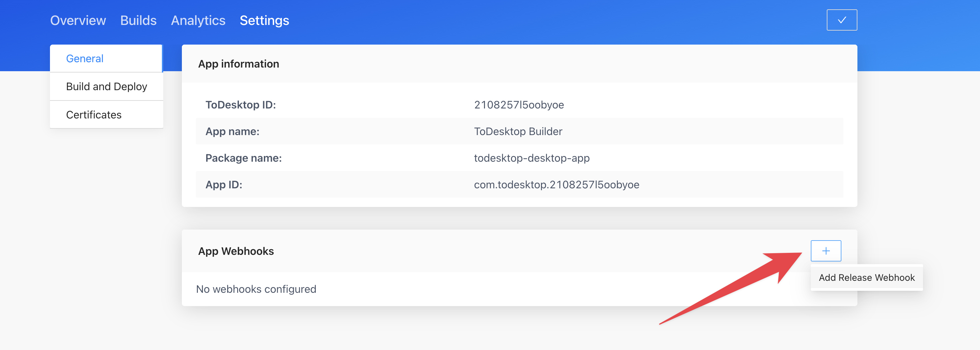980x350 pixels.
Task: Click the No webhooks configured text
Action: click(255, 289)
